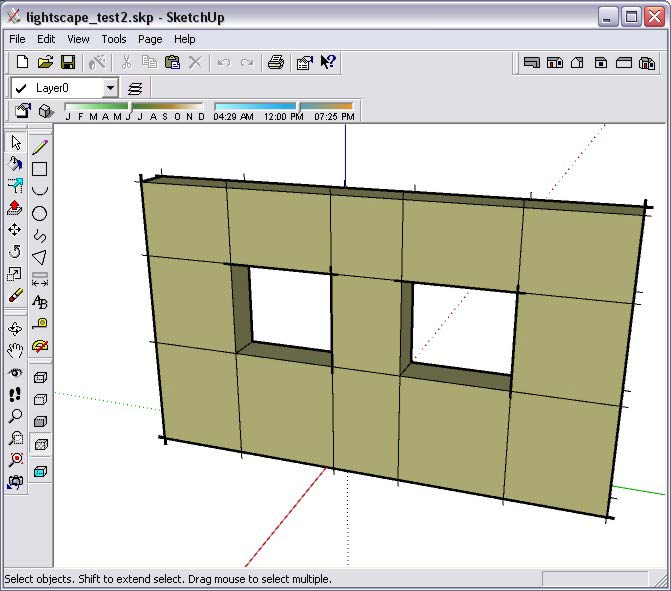Click the Layer0 current layer field
671x591 pixels.
[x=65, y=88]
